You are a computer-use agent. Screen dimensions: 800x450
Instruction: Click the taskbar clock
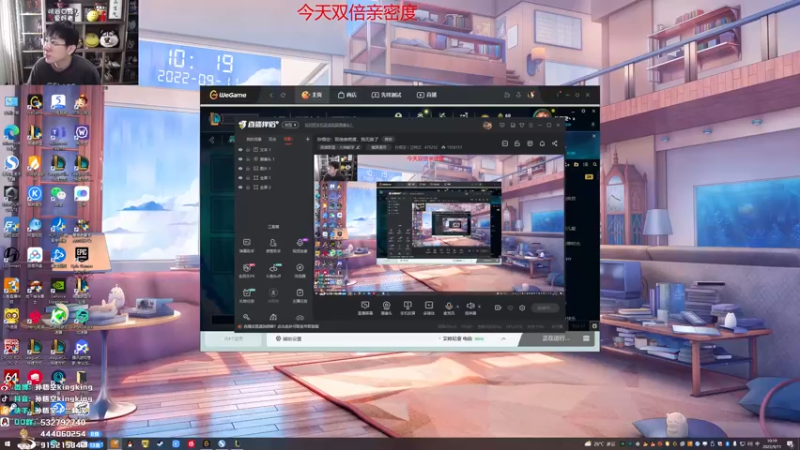(772, 443)
